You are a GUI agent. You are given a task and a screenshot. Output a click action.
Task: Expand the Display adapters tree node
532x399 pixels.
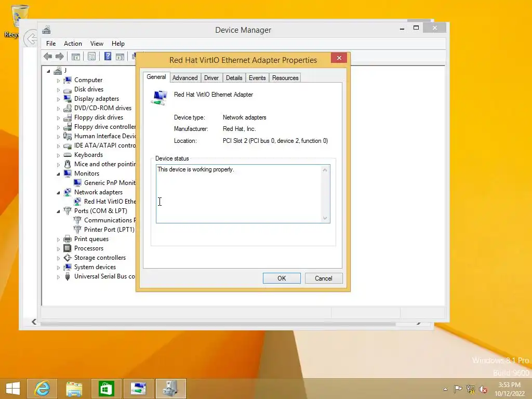click(x=58, y=99)
